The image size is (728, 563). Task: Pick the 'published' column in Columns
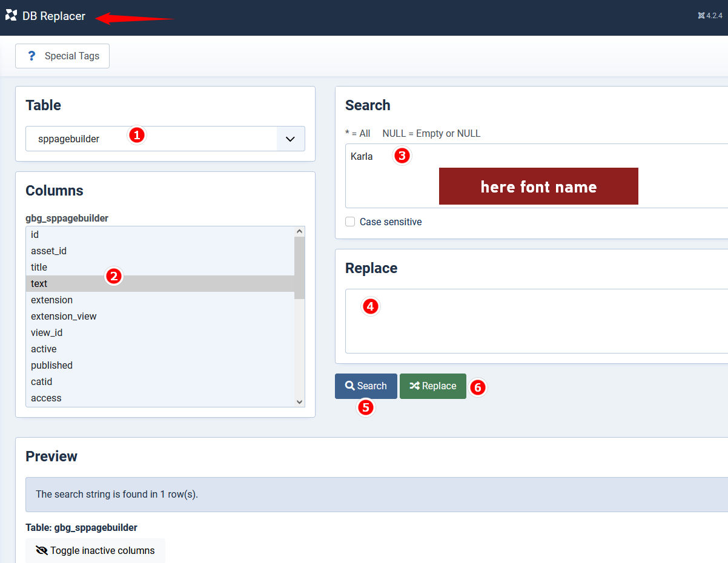[x=51, y=365]
